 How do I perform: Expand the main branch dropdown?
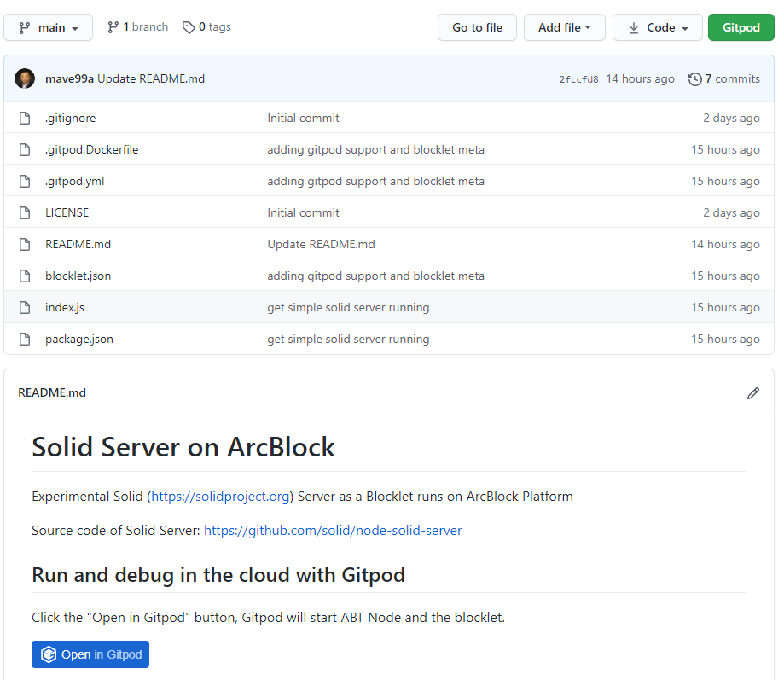(49, 27)
